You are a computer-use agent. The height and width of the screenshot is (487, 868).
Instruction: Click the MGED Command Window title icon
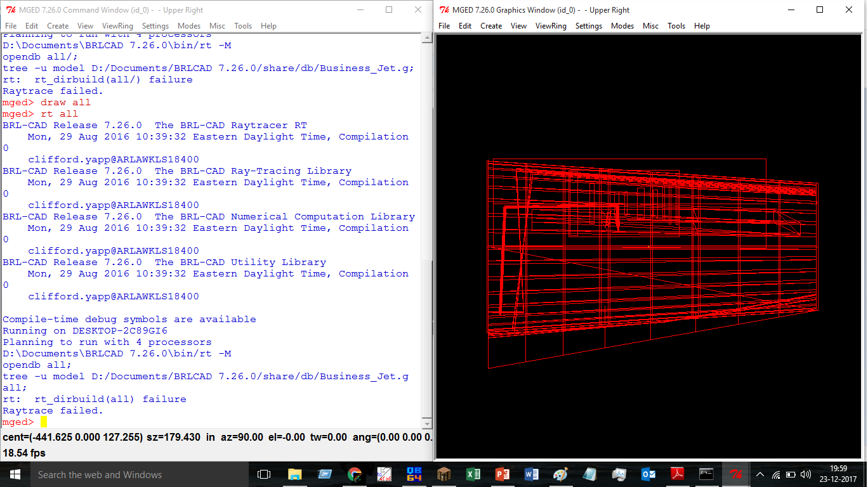[11, 10]
